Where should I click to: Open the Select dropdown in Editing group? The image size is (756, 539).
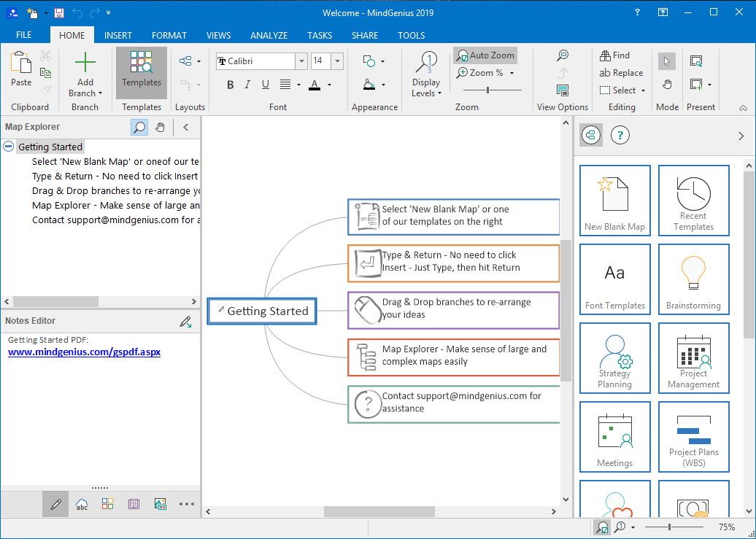pyautogui.click(x=643, y=90)
